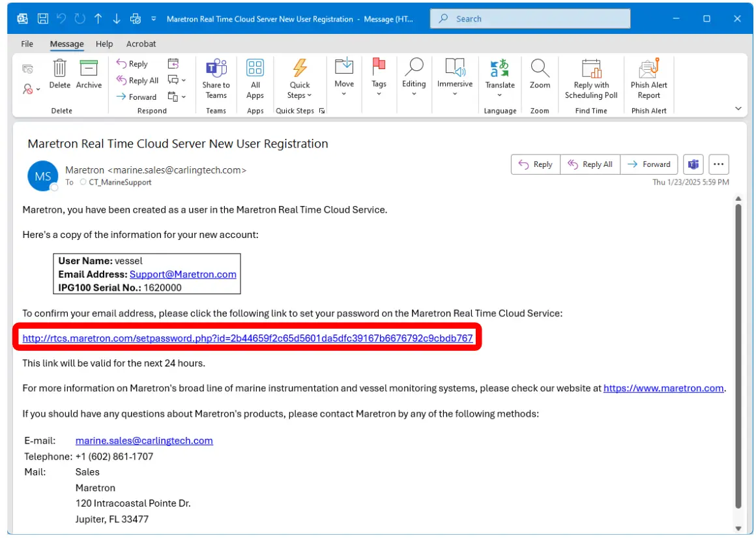This screenshot has width=756, height=538.
Task: Open the More respond actions dropdown
Action: click(177, 97)
